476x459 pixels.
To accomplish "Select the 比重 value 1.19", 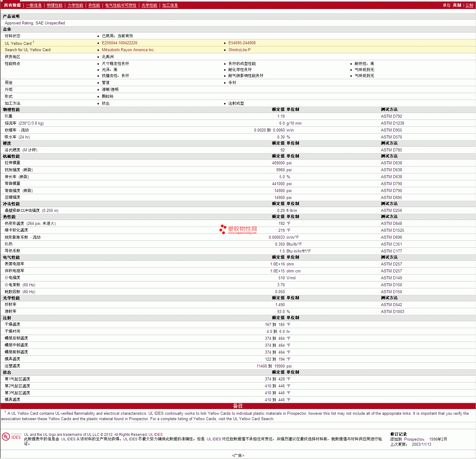I will pyautogui.click(x=281, y=116).
